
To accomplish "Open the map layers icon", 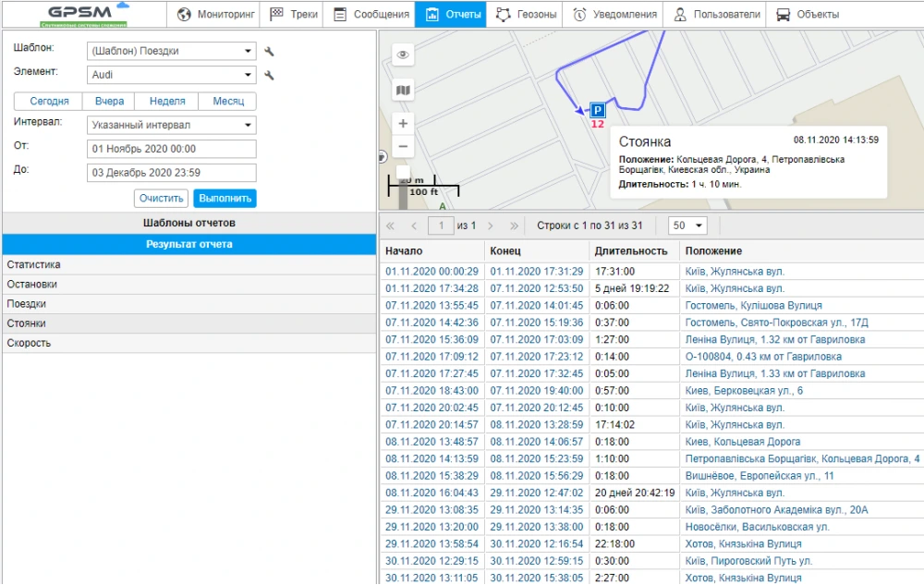I will (x=403, y=90).
